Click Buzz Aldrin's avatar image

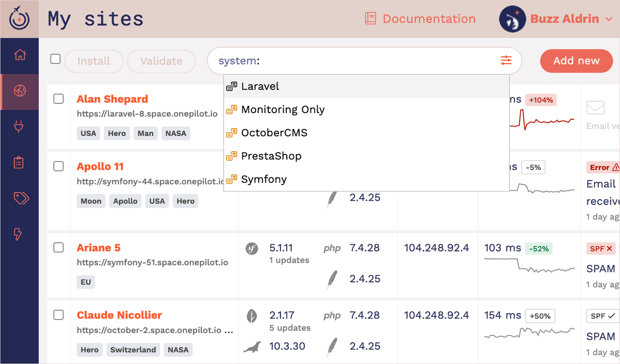[x=513, y=19]
